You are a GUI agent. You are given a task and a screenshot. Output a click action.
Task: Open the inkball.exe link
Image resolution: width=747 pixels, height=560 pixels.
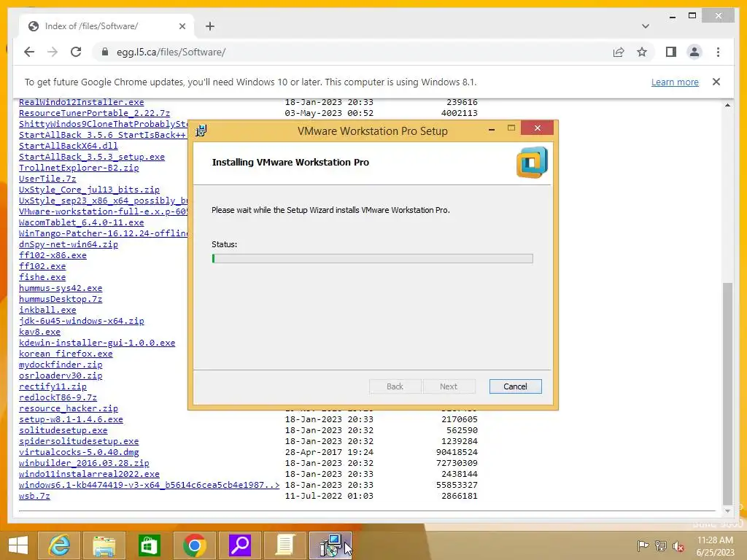pos(47,310)
